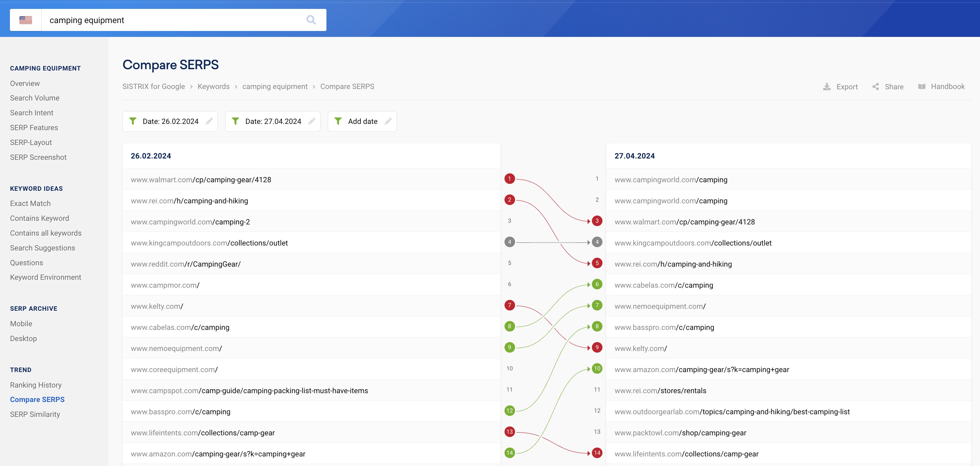
Task: Click the US flag country selector
Action: pyautogui.click(x=25, y=20)
